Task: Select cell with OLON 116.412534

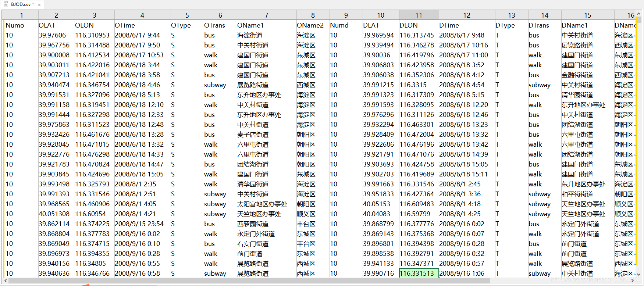Action: click(95, 55)
